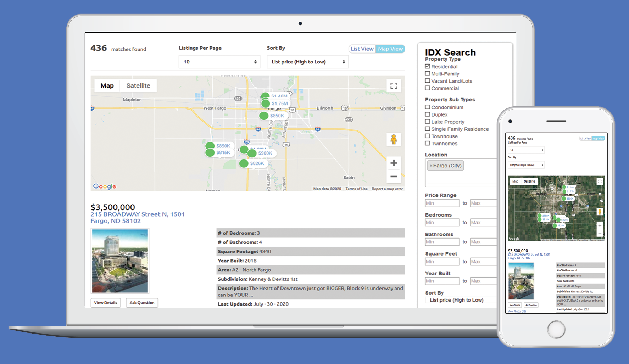
Task: Check the Vacant Land/Lots checkbox
Action: (427, 81)
